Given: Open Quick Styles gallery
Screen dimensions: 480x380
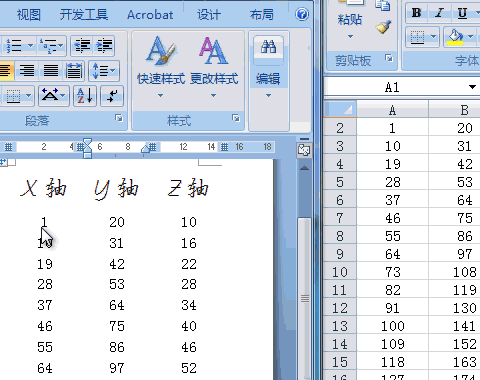Looking at the screenshot, I should pos(161,68).
